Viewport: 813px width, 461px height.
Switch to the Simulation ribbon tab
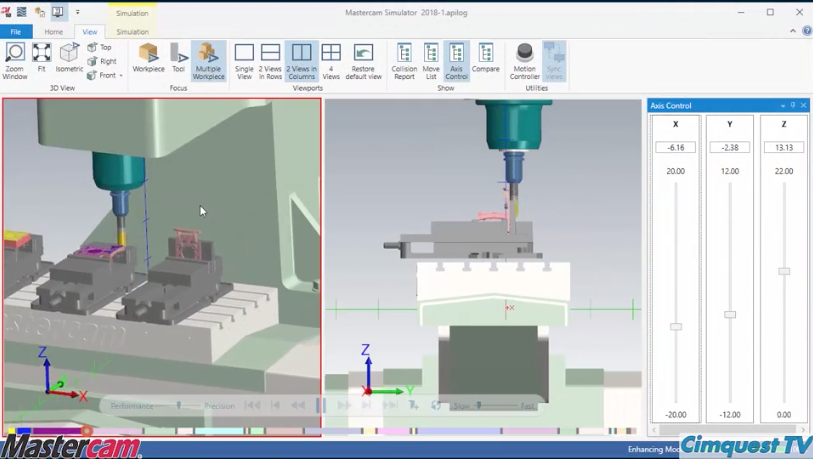click(132, 32)
